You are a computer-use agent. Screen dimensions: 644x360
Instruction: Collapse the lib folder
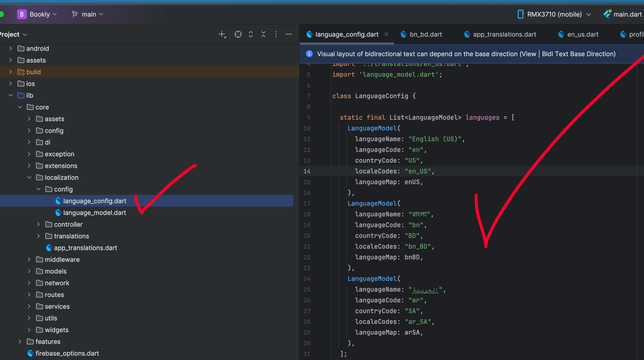coord(10,95)
